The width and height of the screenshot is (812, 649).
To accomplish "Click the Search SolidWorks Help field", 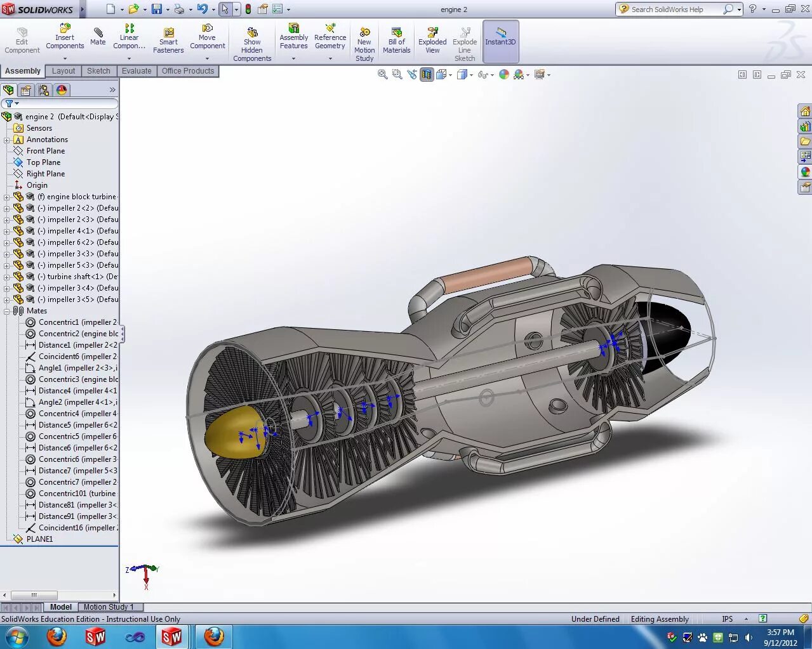I will [x=674, y=10].
